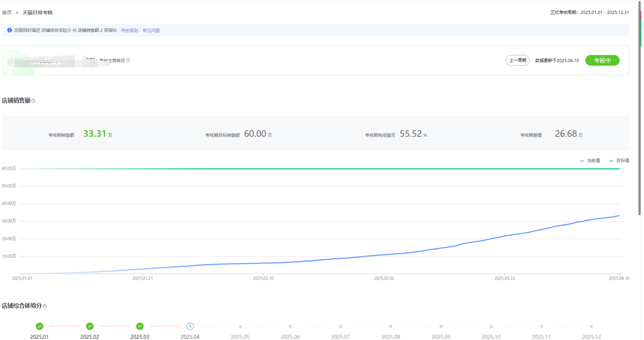Toggle 当前值 series in chart legend

[590, 161]
